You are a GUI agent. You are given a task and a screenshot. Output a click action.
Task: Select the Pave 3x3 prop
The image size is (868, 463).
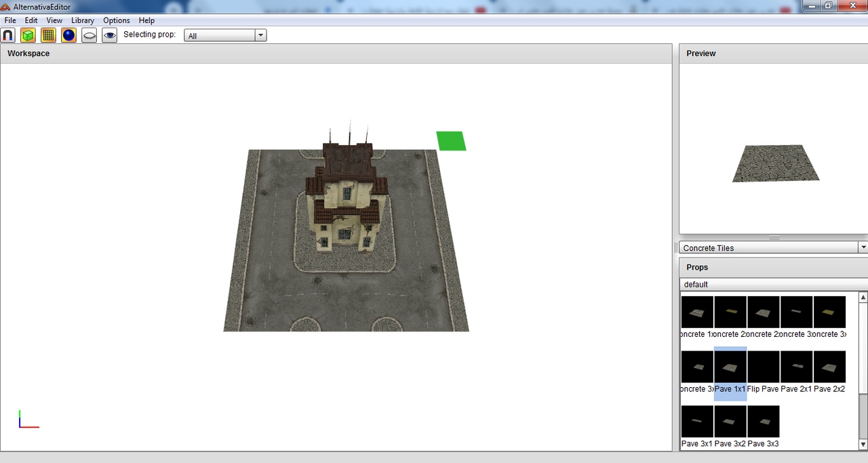[x=764, y=426]
